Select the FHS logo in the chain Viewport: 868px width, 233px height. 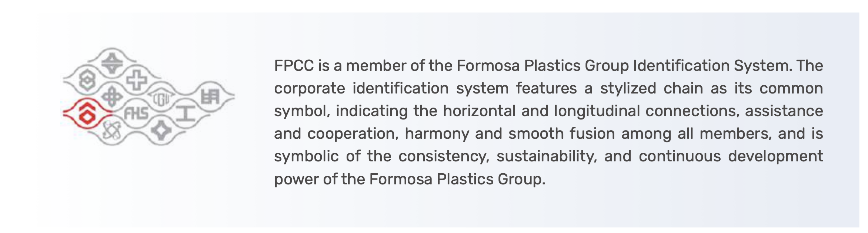[136, 114]
